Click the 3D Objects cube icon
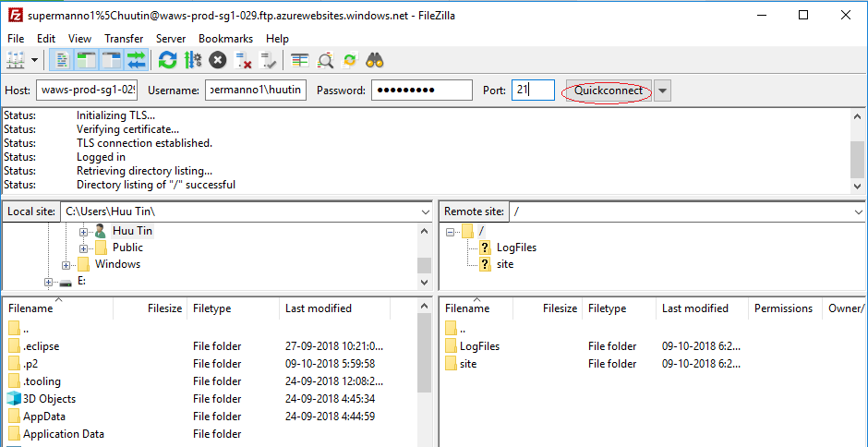868x447 pixels. click(14, 399)
